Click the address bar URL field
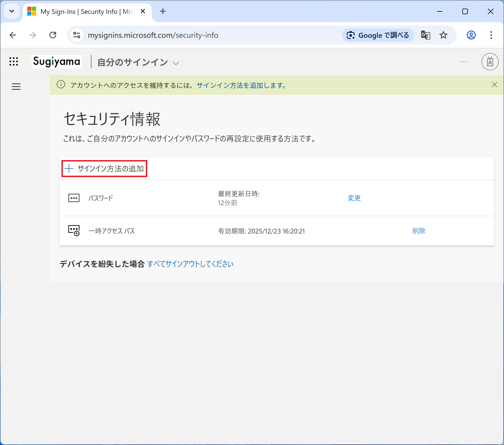This screenshot has height=445, width=504. click(x=194, y=35)
